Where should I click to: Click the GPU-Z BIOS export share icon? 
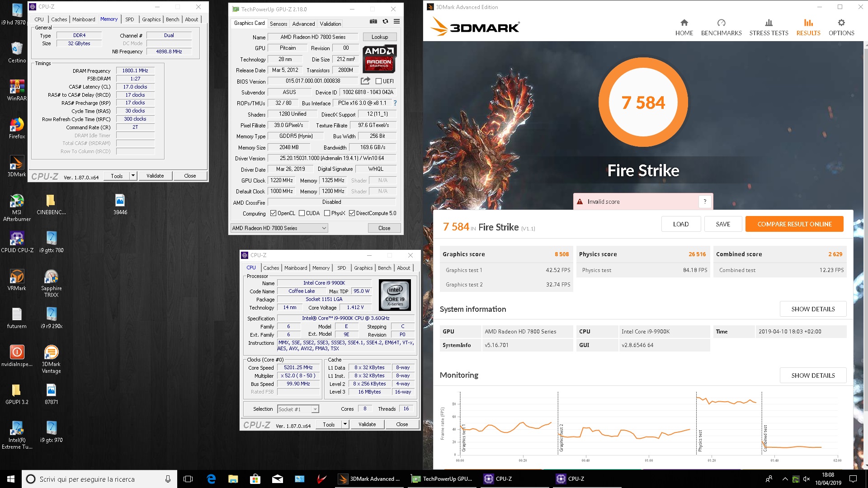[x=365, y=81]
